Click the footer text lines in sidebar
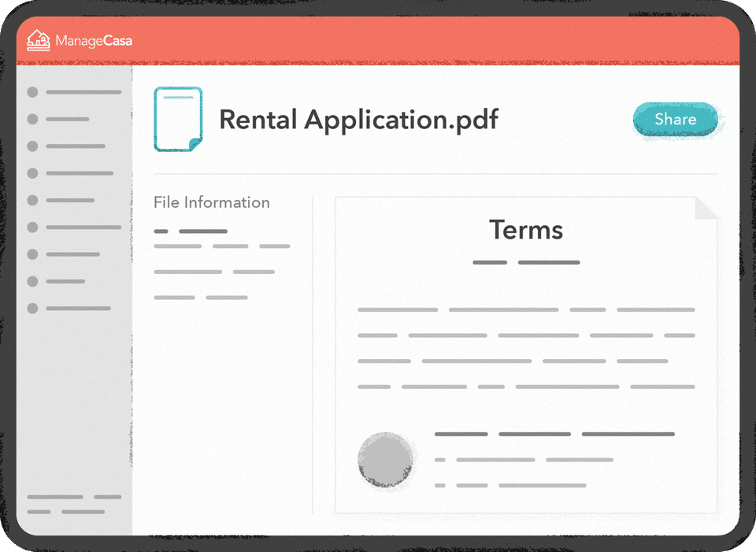 click(74, 504)
